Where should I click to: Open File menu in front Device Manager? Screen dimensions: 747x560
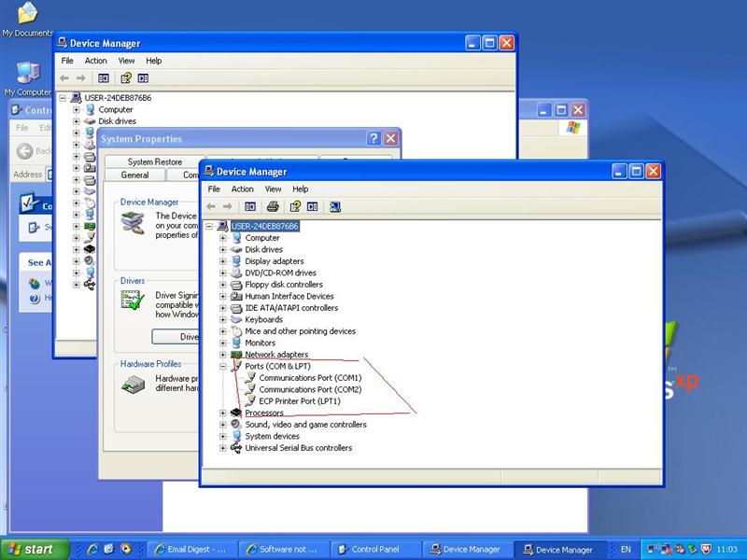(x=214, y=189)
